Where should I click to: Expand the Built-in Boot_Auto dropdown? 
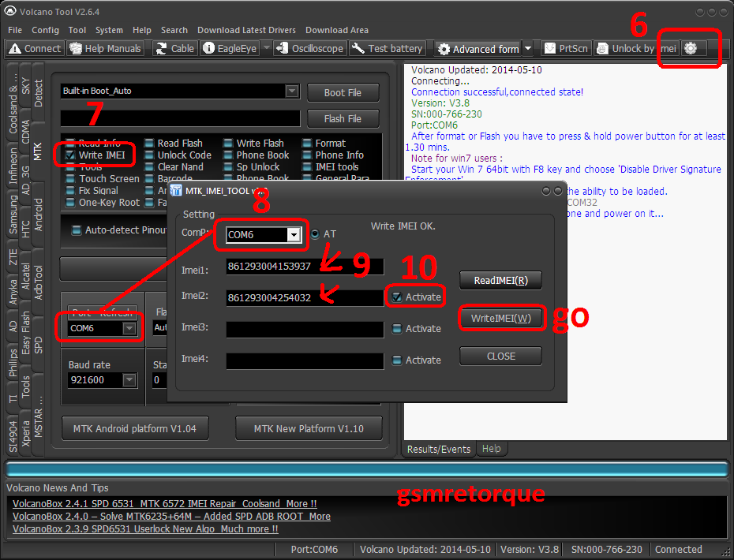pos(291,91)
